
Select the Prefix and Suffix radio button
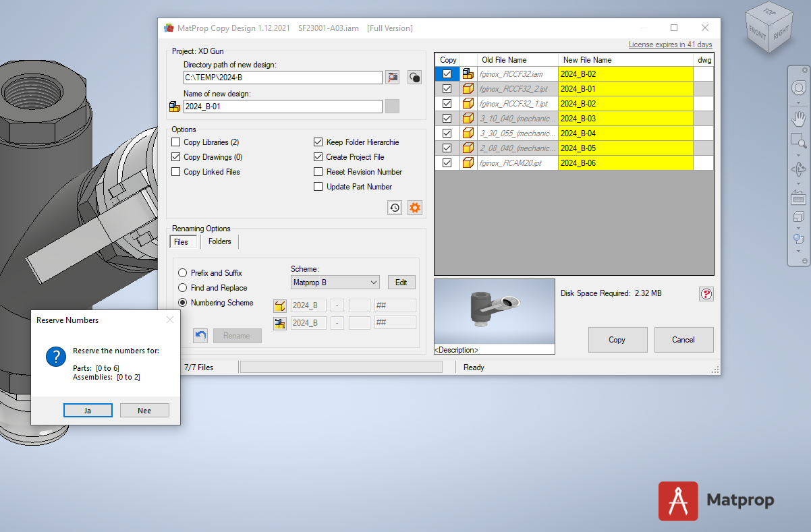(182, 272)
